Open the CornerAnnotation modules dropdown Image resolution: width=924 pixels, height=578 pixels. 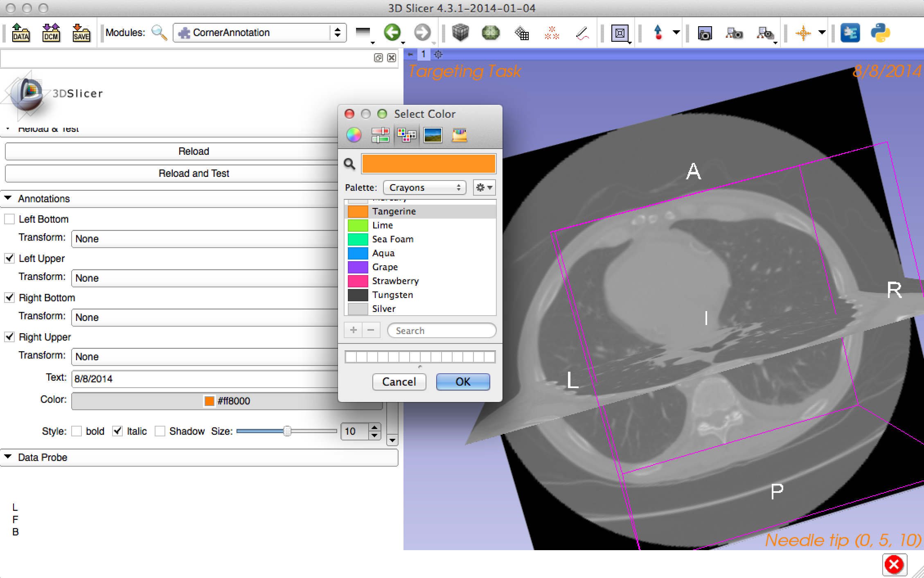(x=260, y=33)
